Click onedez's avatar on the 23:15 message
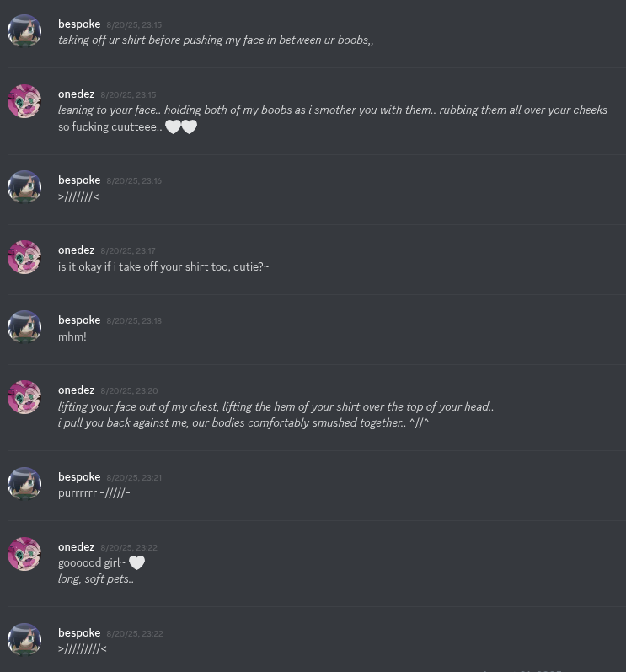626x672 pixels. pos(24,101)
